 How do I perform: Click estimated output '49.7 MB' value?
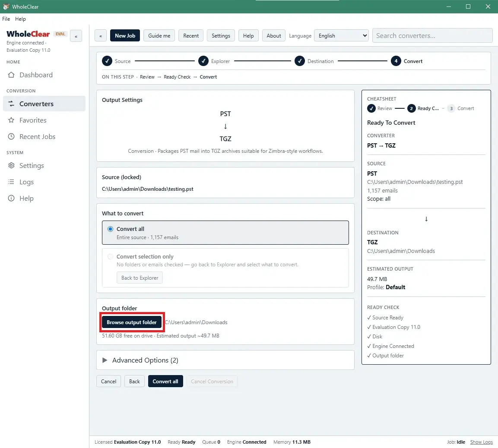[x=377, y=279]
